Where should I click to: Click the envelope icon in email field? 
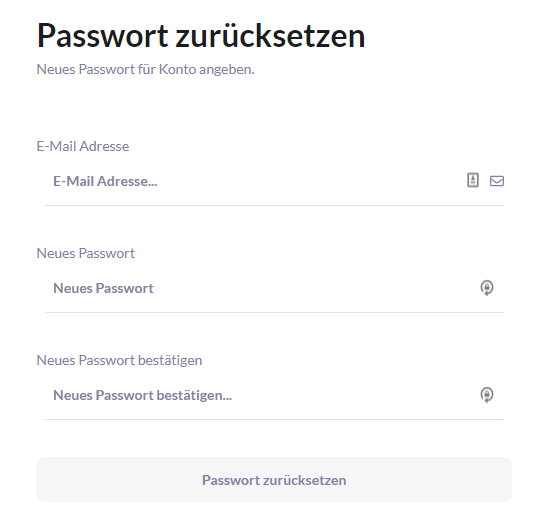[496, 181]
